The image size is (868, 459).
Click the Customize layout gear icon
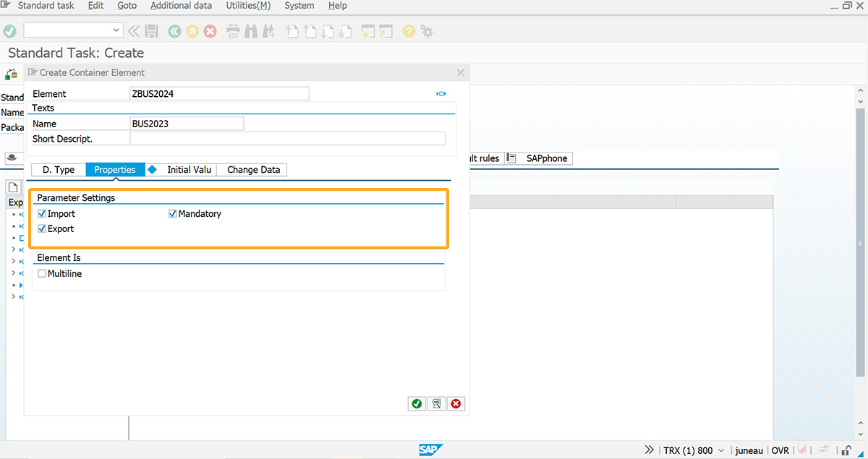click(x=427, y=31)
